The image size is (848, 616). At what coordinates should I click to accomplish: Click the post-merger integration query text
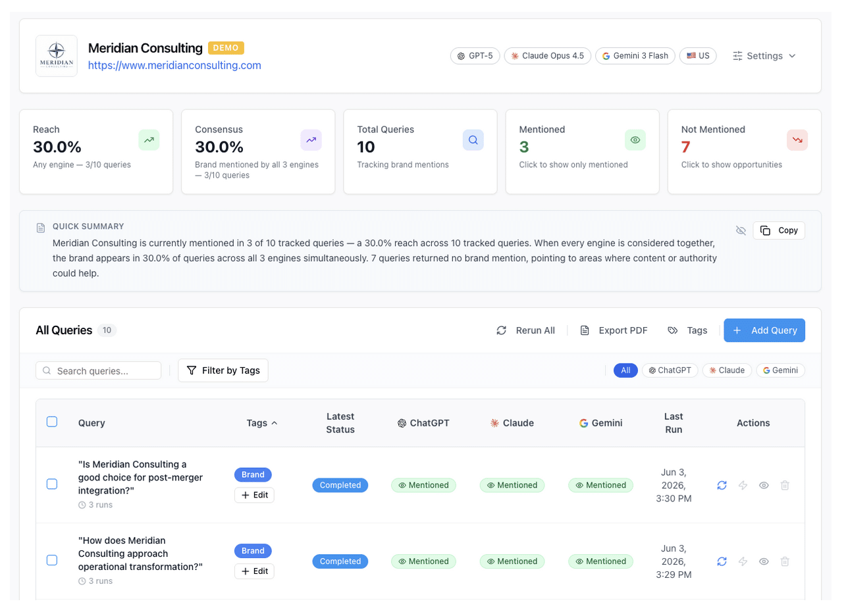click(140, 477)
